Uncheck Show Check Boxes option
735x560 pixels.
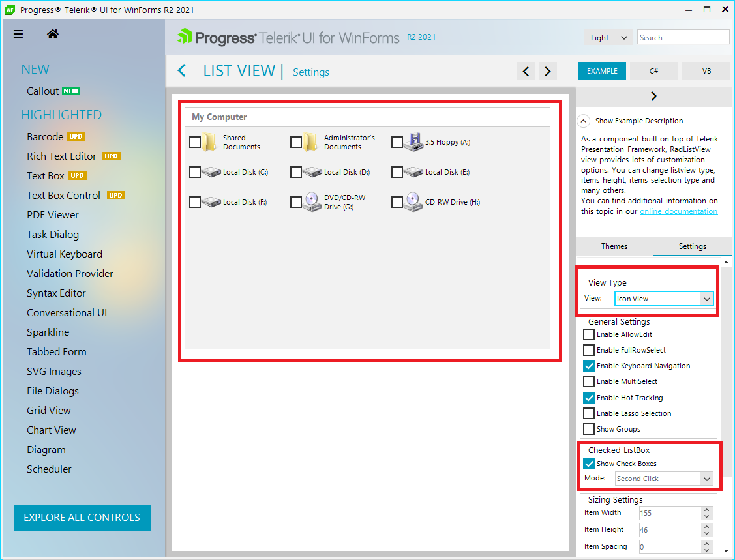click(589, 464)
